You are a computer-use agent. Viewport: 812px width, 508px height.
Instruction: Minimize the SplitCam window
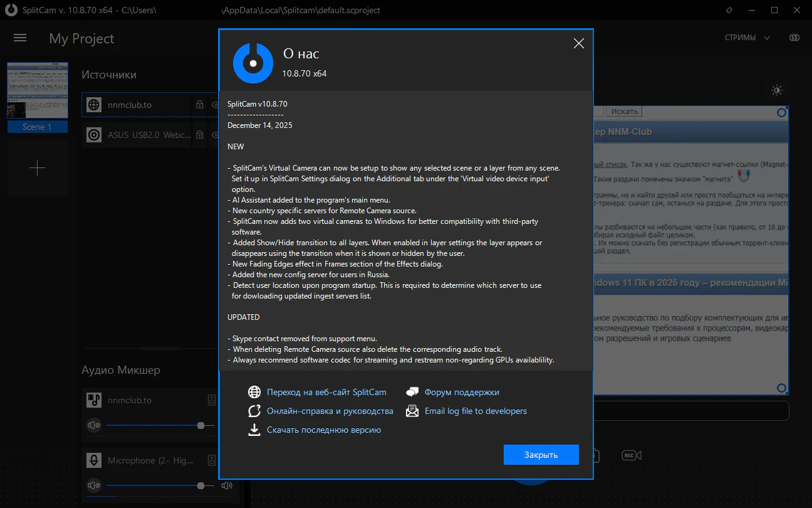752,10
